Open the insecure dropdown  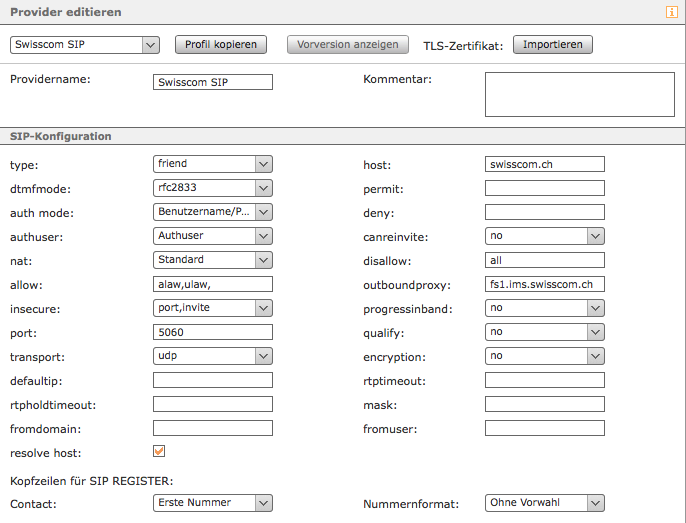pyautogui.click(x=213, y=308)
